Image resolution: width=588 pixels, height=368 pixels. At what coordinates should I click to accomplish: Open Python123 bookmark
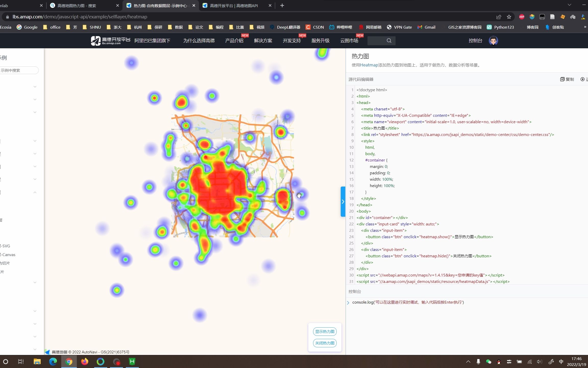(500, 27)
